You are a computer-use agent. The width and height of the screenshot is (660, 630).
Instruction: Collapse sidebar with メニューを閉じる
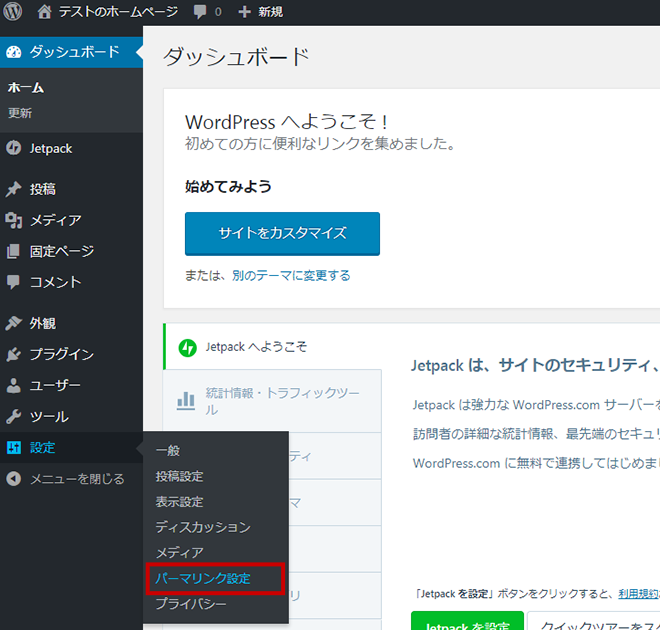77,478
